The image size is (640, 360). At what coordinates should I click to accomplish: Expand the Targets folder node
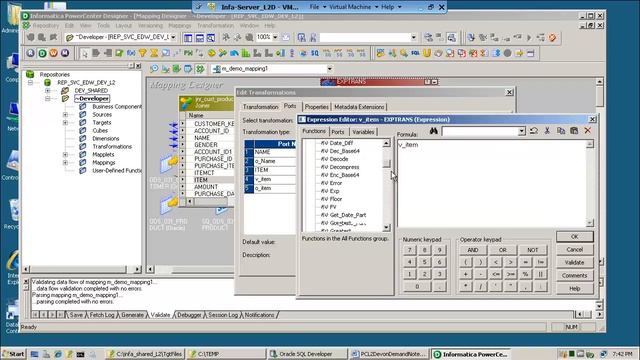coord(65,122)
